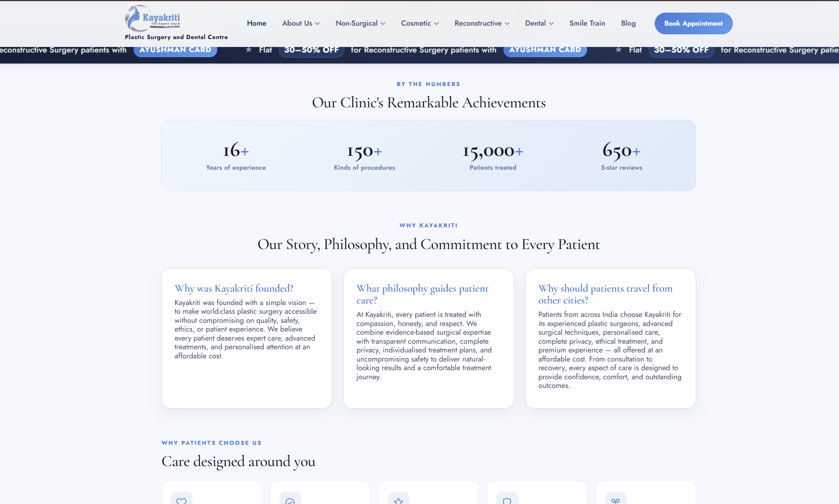
Task: Click the '16+' years of experience stat
Action: click(x=236, y=151)
